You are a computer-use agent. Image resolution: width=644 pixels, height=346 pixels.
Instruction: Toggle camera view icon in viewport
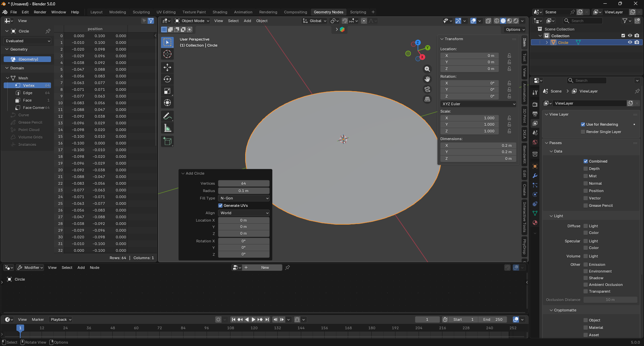pyautogui.click(x=427, y=89)
